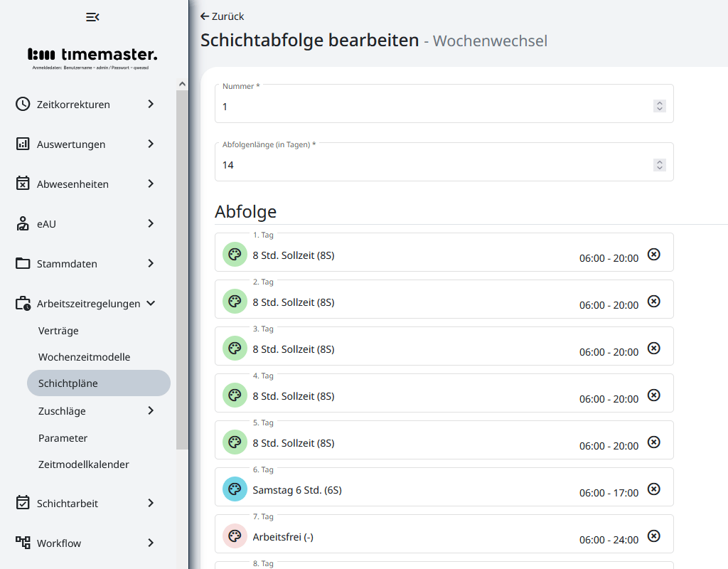Open Stammdaten via the folder icon
The height and width of the screenshot is (569, 728).
point(22,263)
